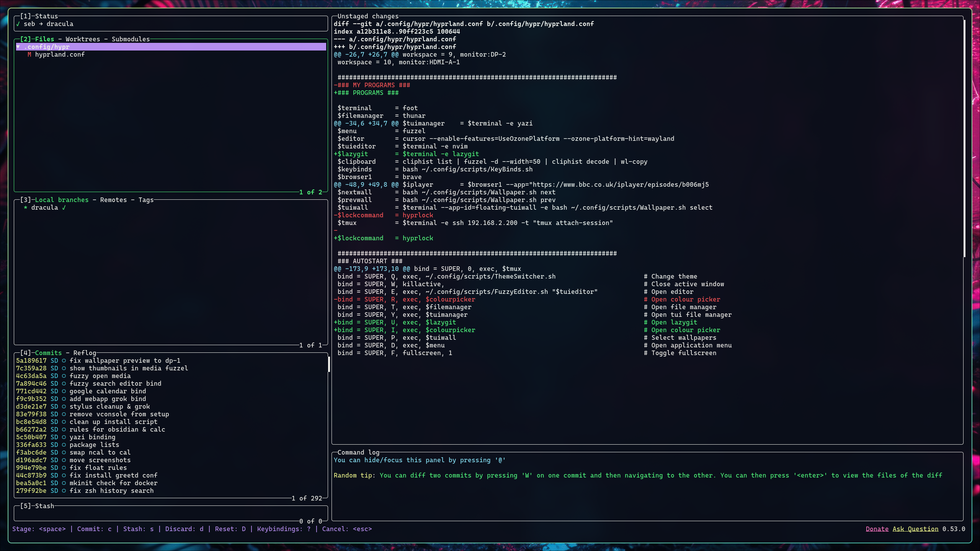980x551 pixels.
Task: Switch to the Reflog tab
Action: coord(85,353)
